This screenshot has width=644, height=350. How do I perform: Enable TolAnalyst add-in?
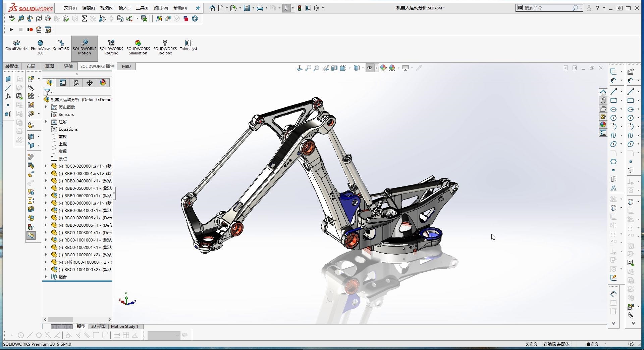click(x=189, y=46)
